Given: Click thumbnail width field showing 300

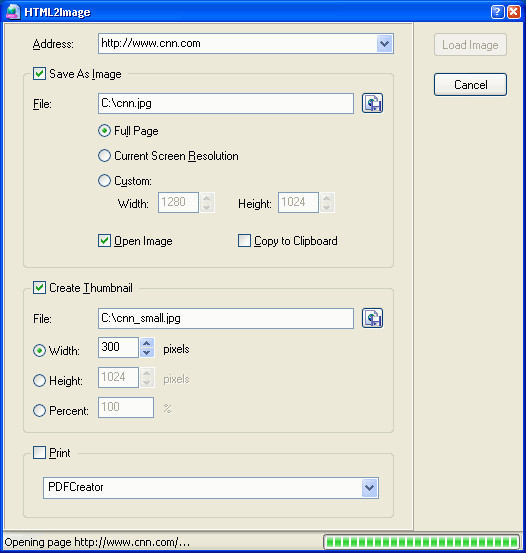Looking at the screenshot, I should 118,347.
